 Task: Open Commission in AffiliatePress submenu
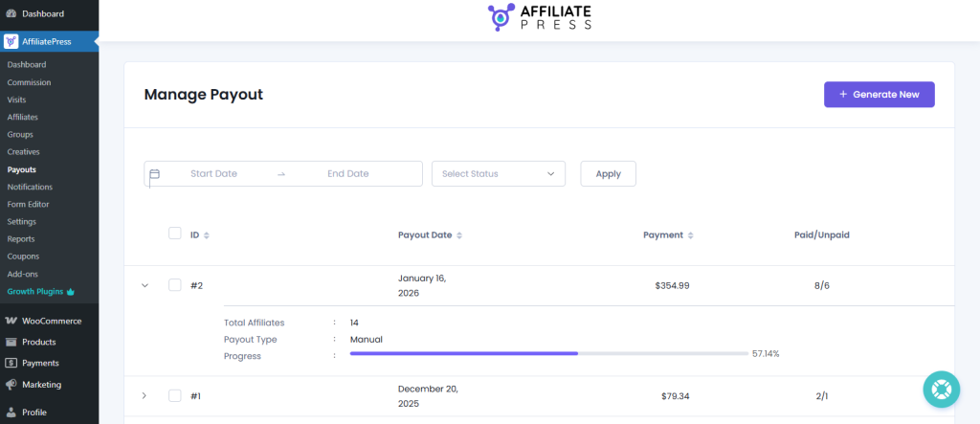(x=30, y=82)
